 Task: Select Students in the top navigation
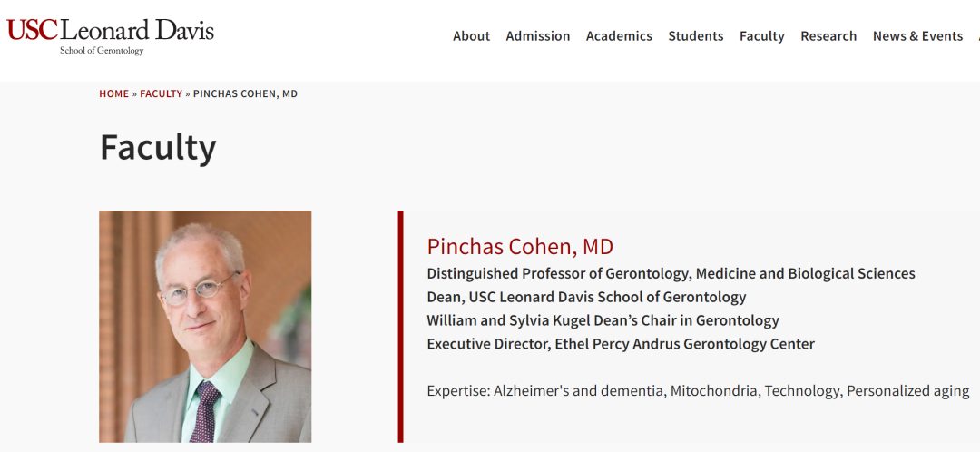coord(696,36)
